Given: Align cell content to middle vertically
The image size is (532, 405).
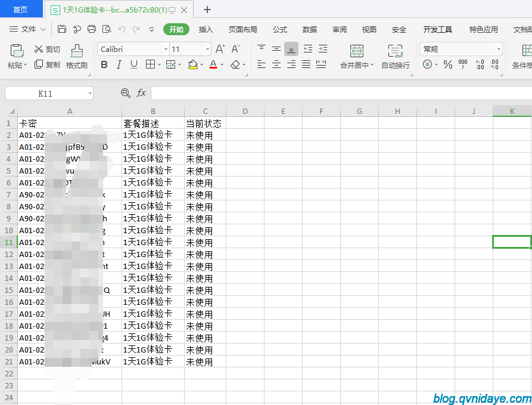Looking at the screenshot, I should [276, 49].
